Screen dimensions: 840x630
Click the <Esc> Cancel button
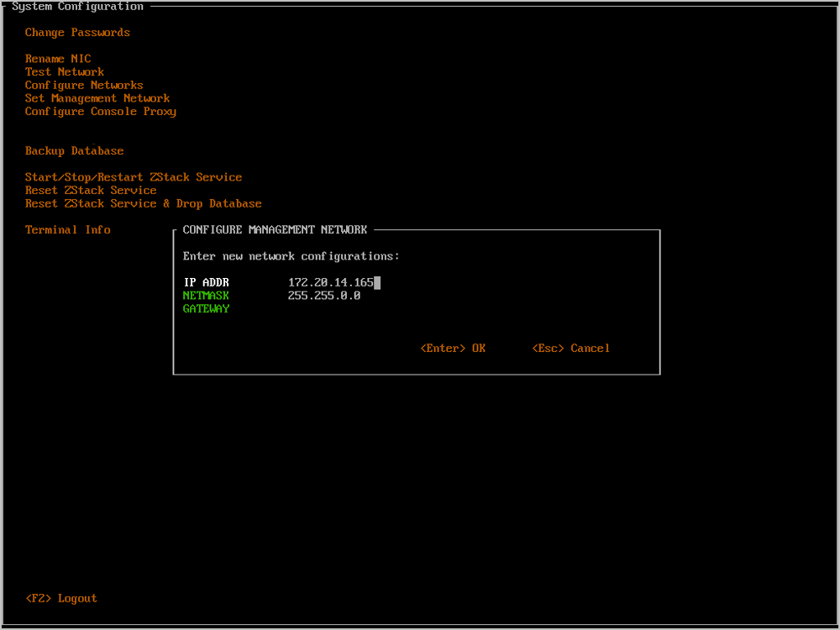click(x=571, y=349)
